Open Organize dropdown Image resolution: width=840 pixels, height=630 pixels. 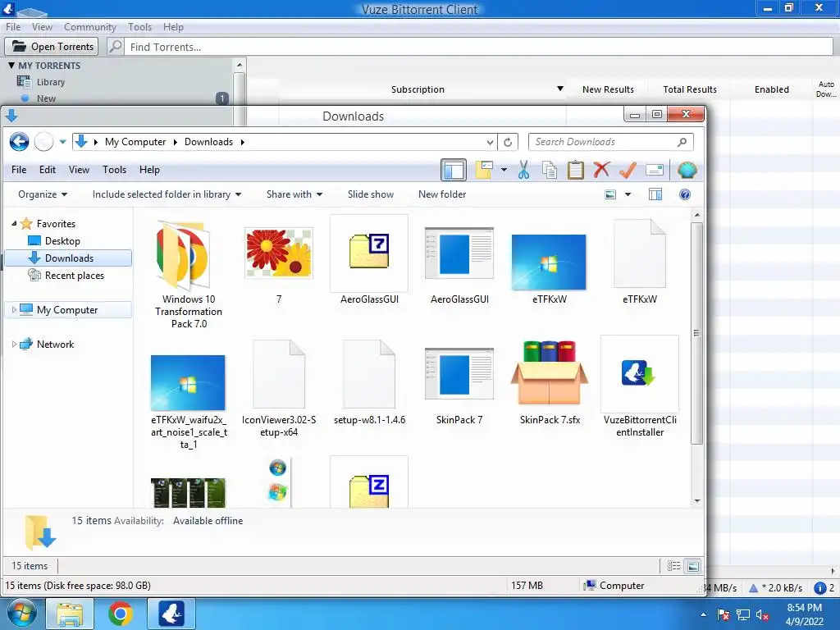[43, 194]
